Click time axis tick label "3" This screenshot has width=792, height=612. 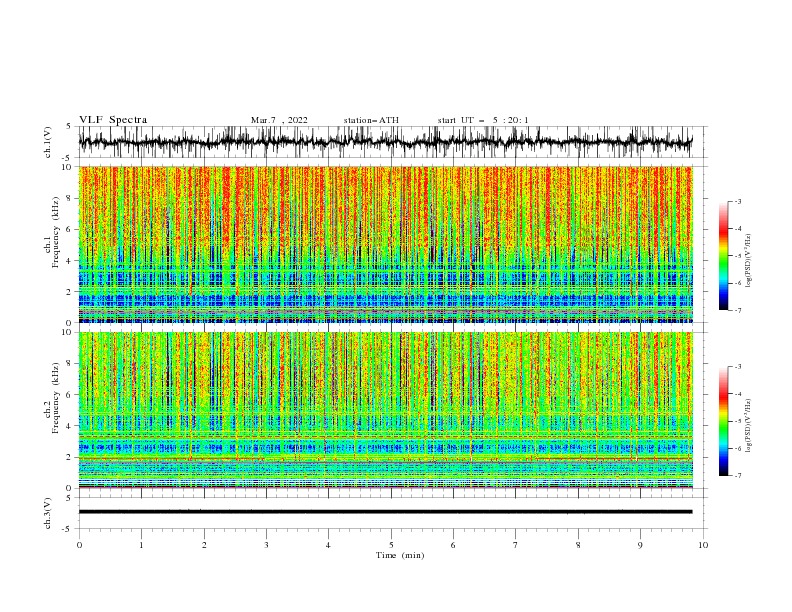[x=266, y=545]
